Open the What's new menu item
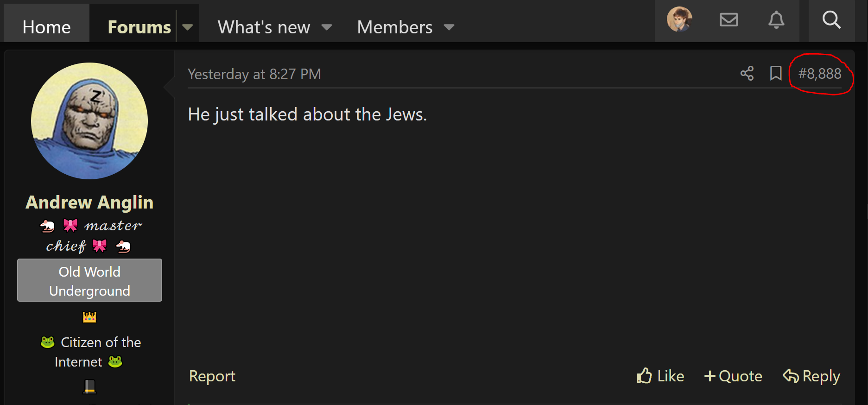 (264, 27)
